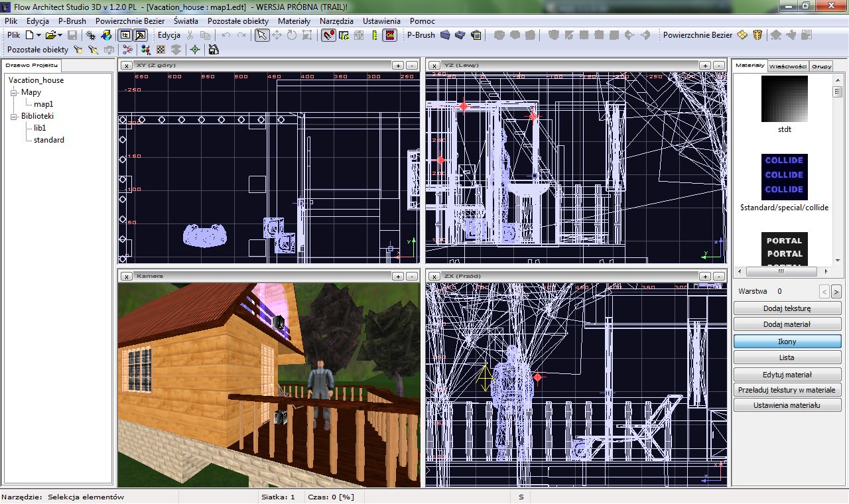This screenshot has height=504, width=849.
Task: Toggle the red grid button
Action: pyautogui.click(x=390, y=35)
